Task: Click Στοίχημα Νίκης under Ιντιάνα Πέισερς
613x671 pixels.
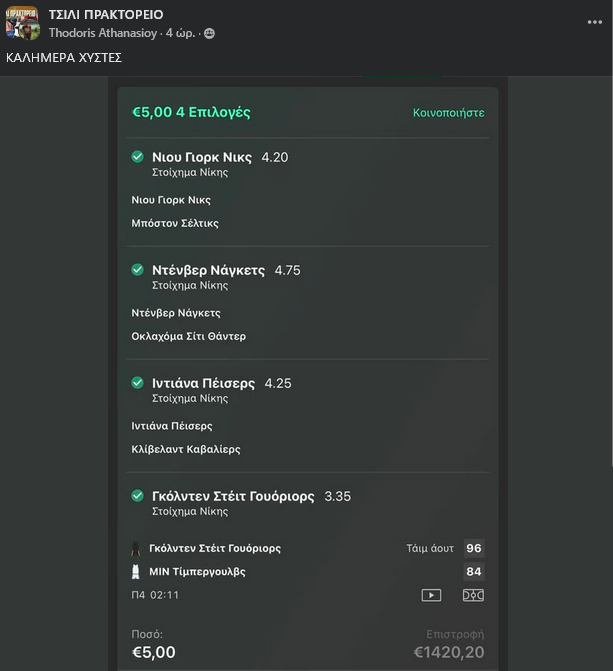Action: coord(190,398)
